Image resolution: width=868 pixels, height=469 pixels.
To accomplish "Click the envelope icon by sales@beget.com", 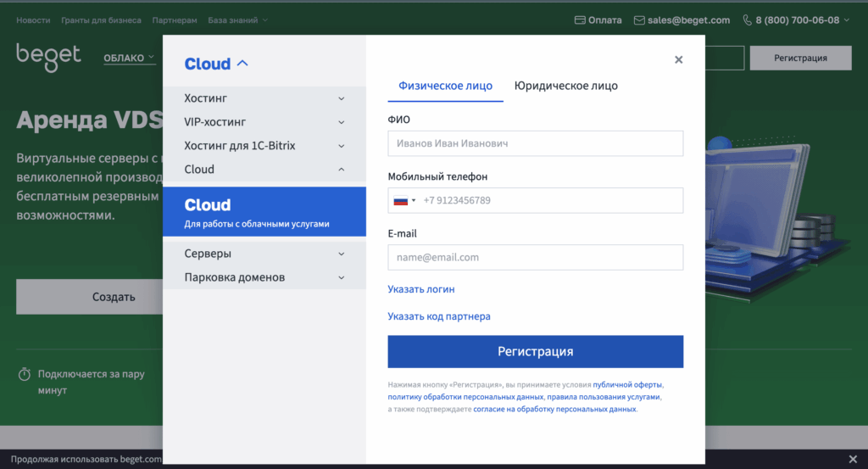I will (639, 20).
